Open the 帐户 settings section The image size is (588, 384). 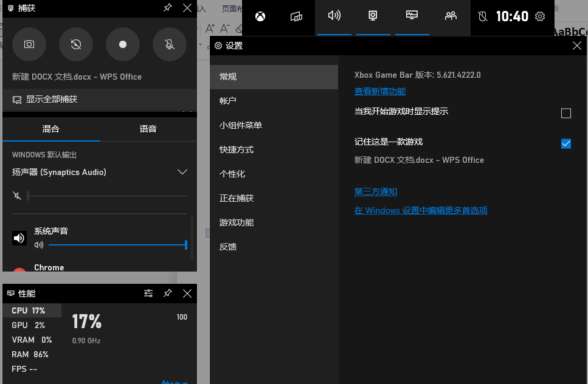pyautogui.click(x=274, y=101)
